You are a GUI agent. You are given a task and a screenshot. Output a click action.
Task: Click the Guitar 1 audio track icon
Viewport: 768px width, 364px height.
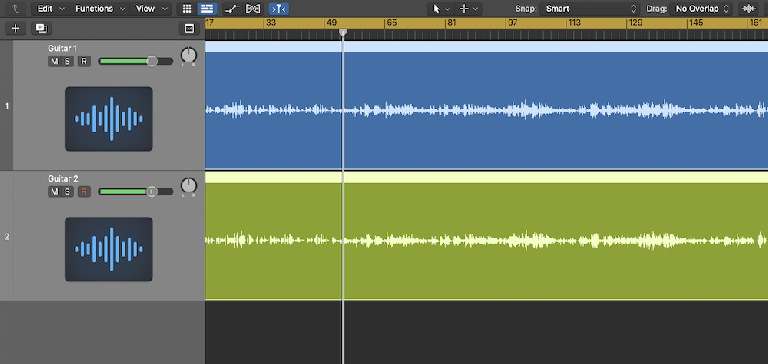(x=109, y=119)
